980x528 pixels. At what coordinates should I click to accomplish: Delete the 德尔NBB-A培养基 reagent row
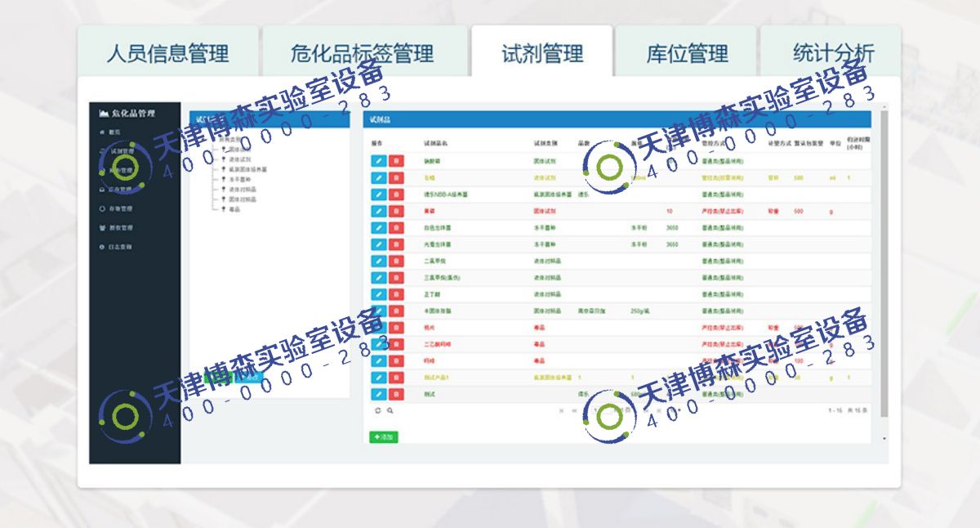(396, 195)
